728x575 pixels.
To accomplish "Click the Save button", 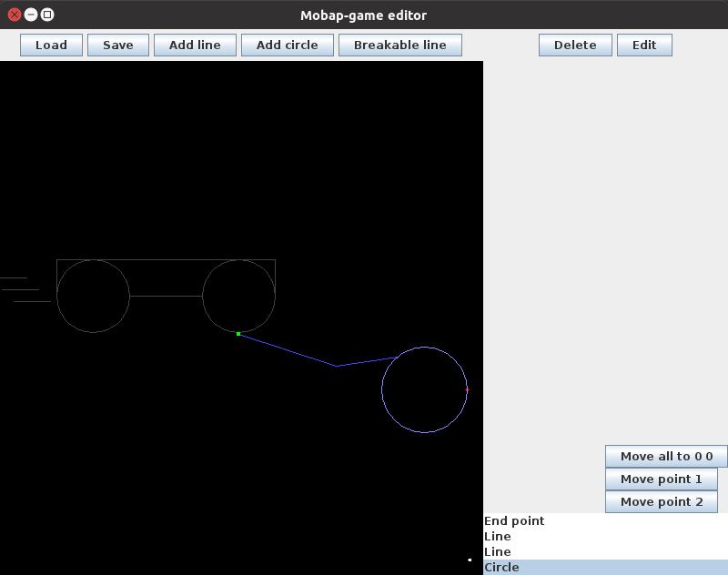I will [x=117, y=45].
